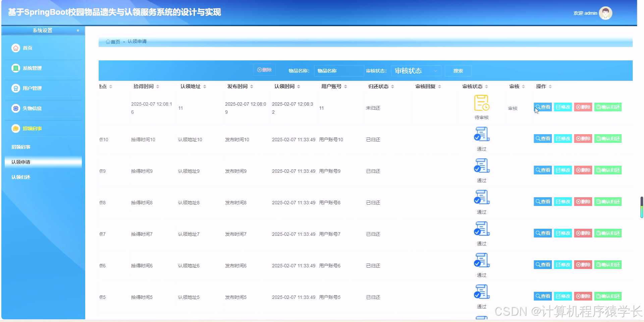Open the 首页 home icon in sidebar

pos(16,48)
